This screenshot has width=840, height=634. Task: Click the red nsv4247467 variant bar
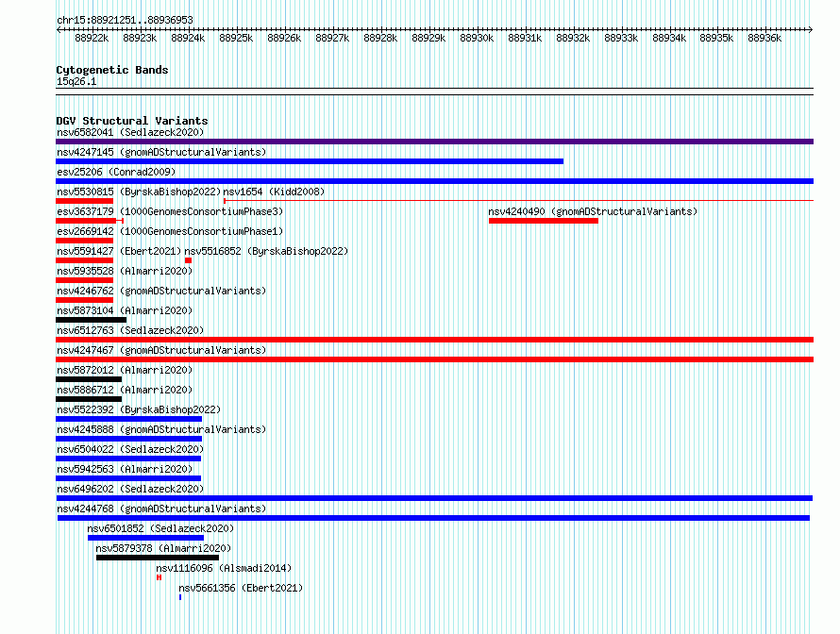[434, 359]
